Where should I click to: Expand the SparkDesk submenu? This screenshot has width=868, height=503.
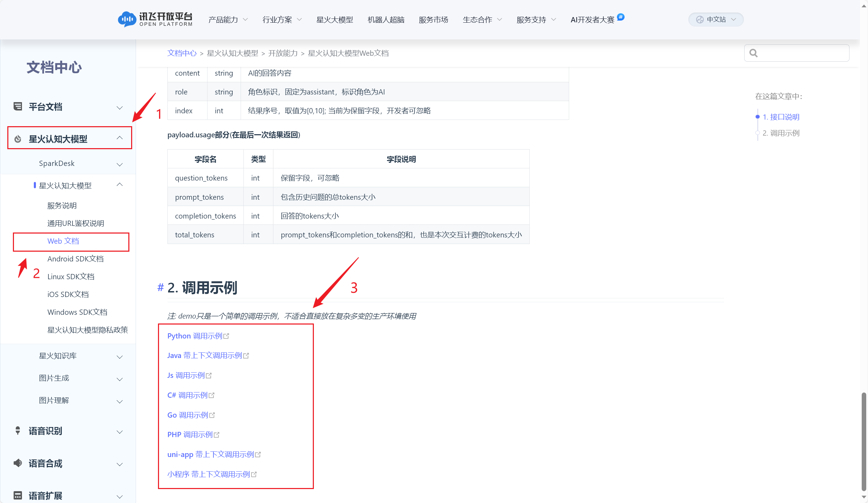click(120, 164)
